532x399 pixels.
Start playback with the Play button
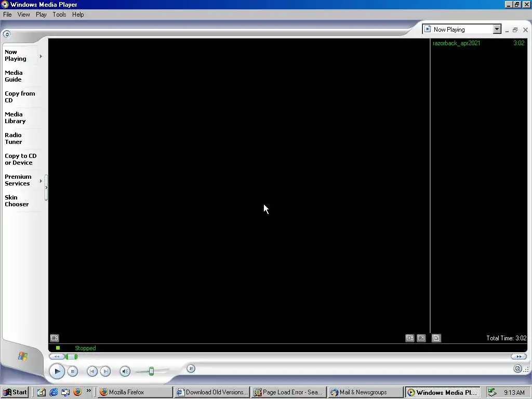coord(57,371)
